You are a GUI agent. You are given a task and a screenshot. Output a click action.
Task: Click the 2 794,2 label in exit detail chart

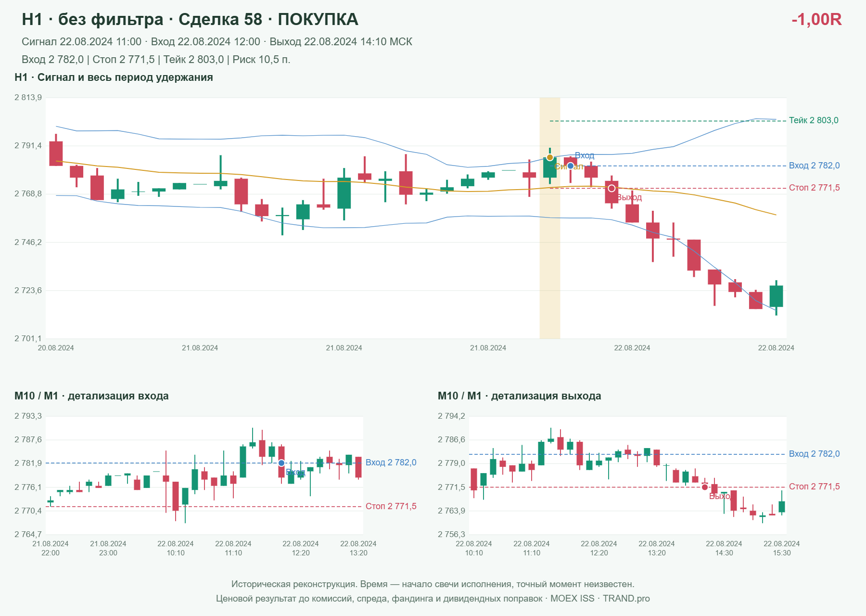[451, 416]
